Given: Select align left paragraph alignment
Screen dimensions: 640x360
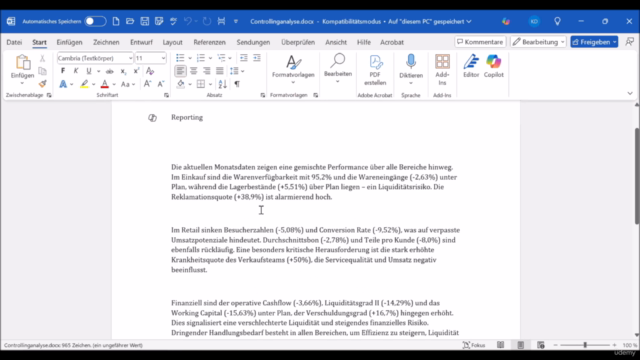Looking at the screenshot, I should point(180,71).
